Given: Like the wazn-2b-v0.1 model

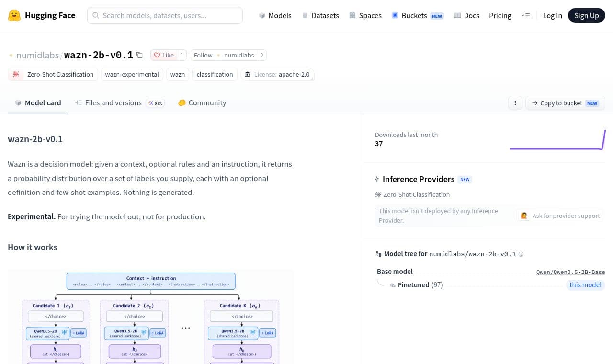Looking at the screenshot, I should (164, 55).
